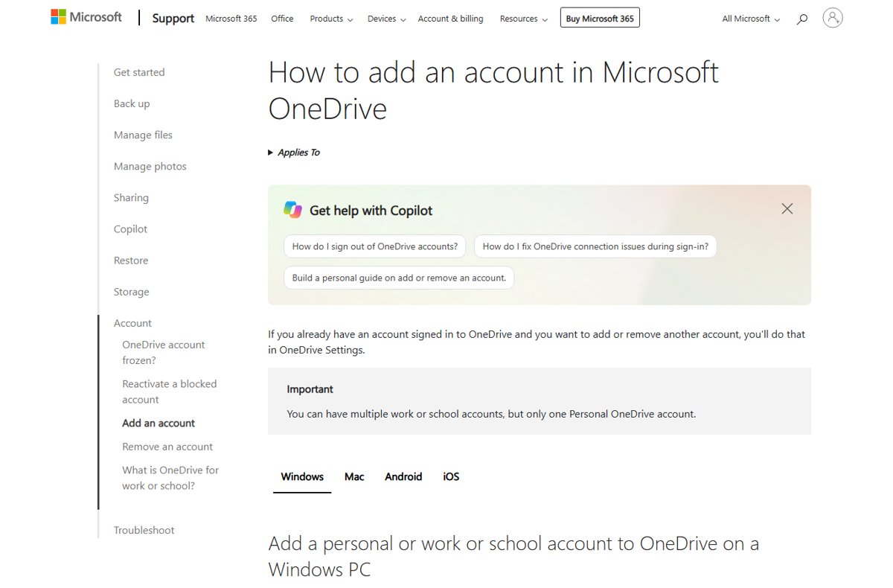Screen dimensions: 893x588
Task: Click the sign-in account avatar icon
Action: point(833,18)
